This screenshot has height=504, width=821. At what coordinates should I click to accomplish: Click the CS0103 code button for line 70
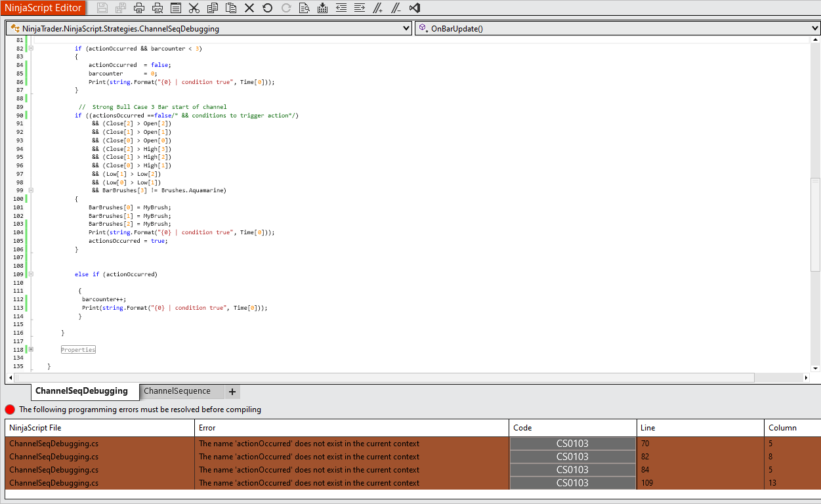[x=572, y=444]
